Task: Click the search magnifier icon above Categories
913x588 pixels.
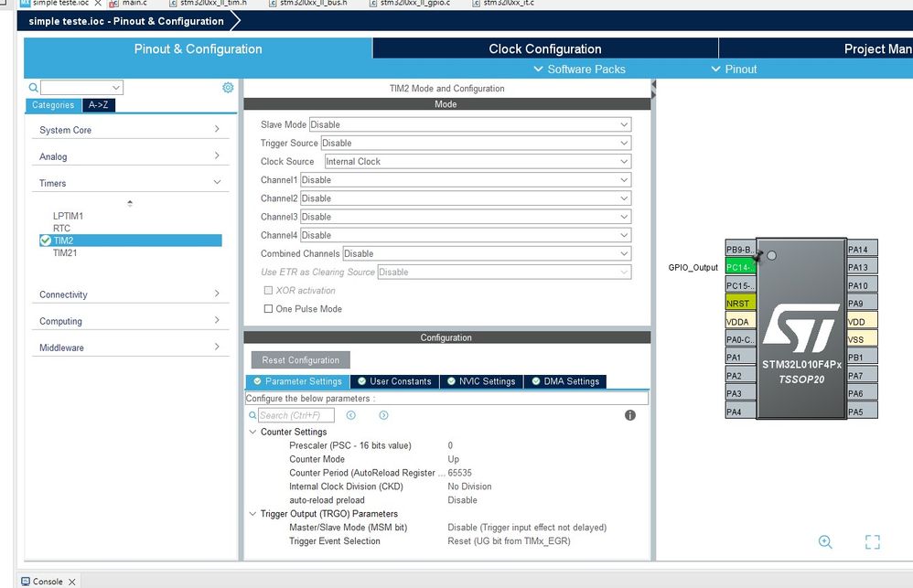Action: pos(34,88)
